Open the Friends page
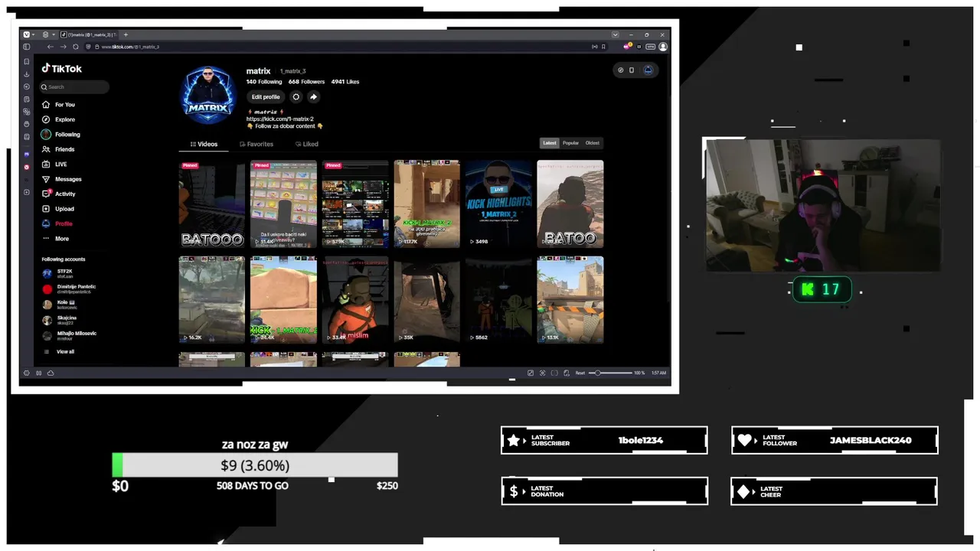The image size is (980, 551). [x=58, y=149]
